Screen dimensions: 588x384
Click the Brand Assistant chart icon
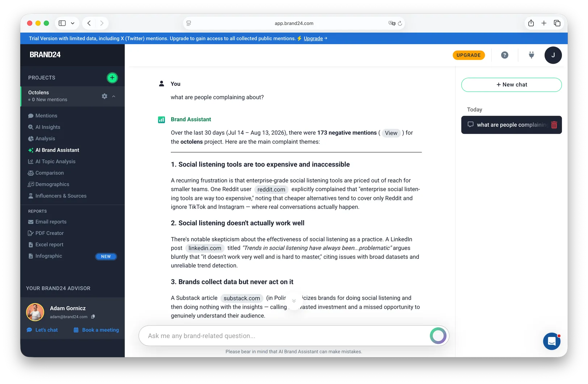coord(161,120)
